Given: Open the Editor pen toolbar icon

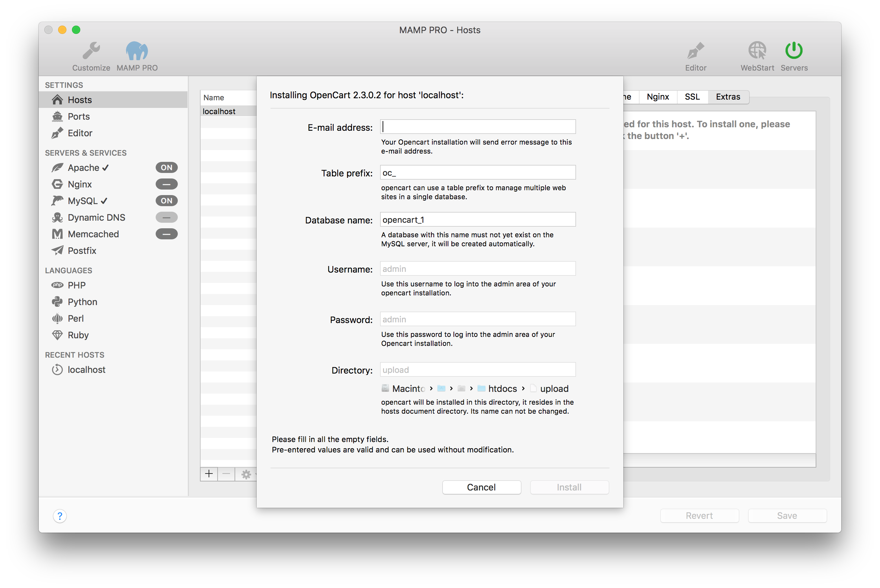Looking at the screenshot, I should [696, 50].
